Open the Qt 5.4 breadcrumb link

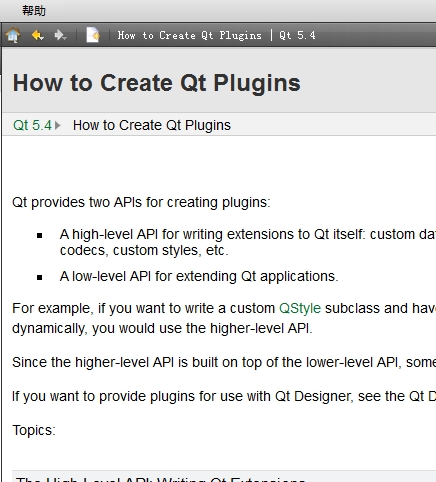tap(32, 125)
